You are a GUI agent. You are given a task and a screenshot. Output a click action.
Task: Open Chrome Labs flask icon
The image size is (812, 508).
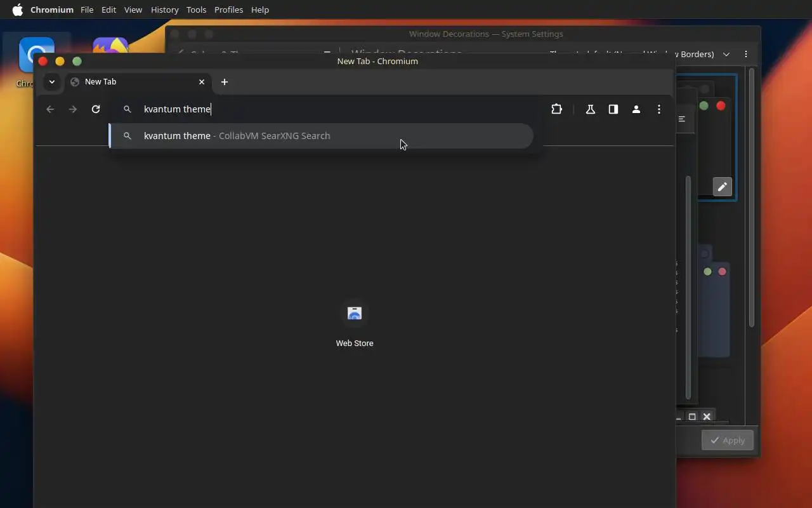591,109
